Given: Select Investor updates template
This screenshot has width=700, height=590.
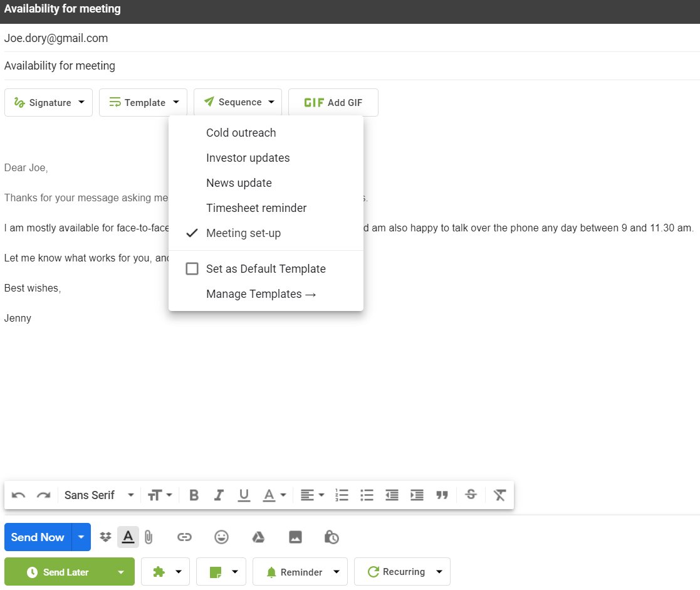Looking at the screenshot, I should coord(266,157).
